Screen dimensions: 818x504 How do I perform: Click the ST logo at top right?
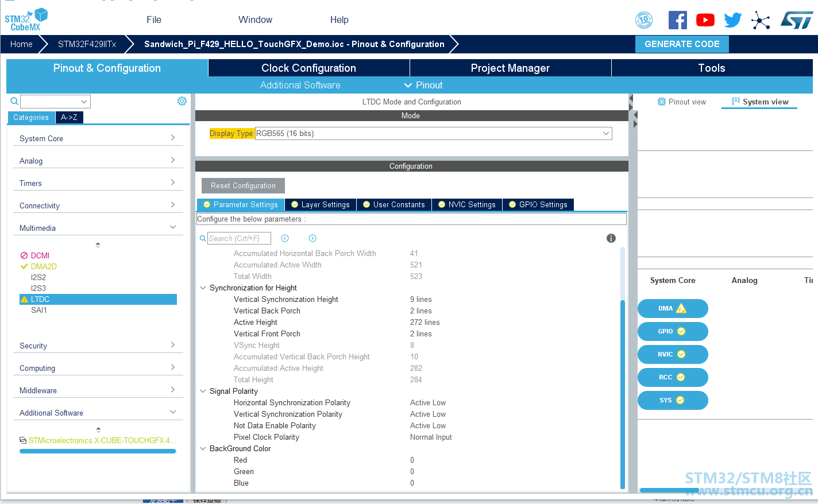point(797,20)
